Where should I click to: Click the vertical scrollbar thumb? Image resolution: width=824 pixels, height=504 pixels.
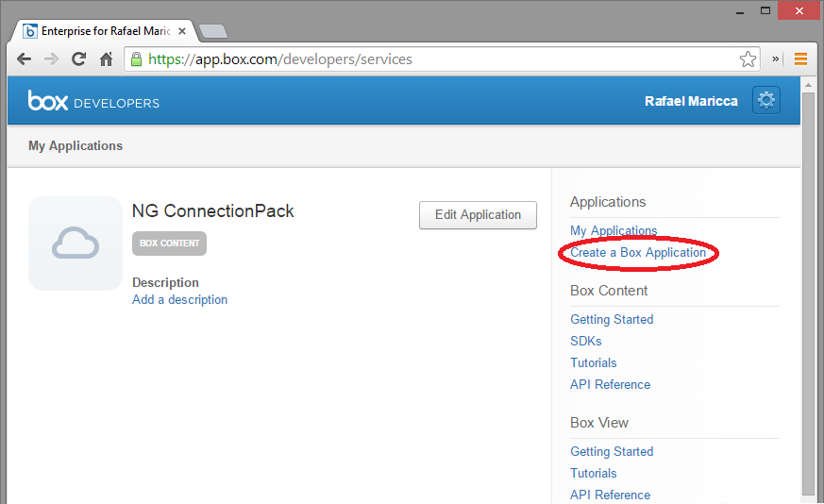point(808,294)
